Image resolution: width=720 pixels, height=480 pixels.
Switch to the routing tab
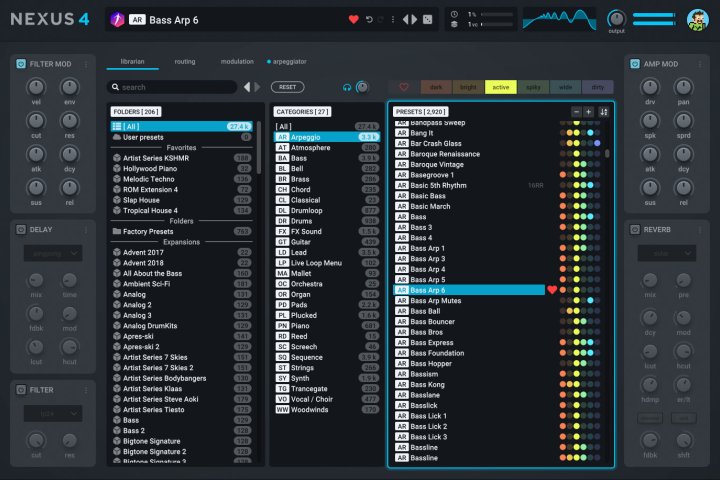click(x=184, y=62)
